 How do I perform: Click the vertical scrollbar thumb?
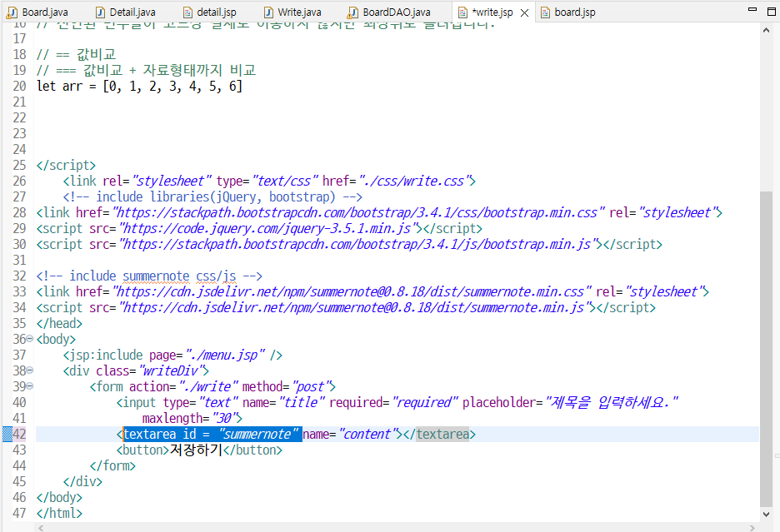coord(766,349)
